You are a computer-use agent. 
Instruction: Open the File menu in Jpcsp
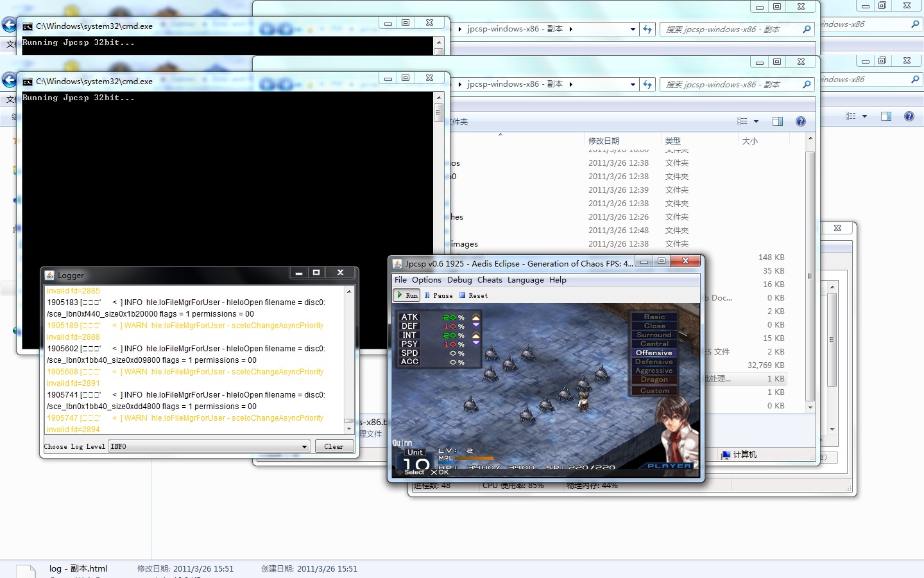coord(400,280)
